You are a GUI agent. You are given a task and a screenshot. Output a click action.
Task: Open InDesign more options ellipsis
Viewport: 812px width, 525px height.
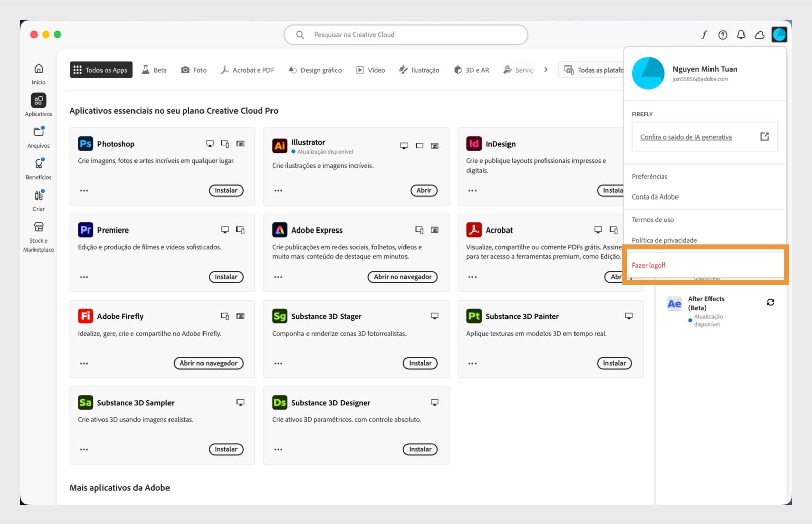point(472,191)
